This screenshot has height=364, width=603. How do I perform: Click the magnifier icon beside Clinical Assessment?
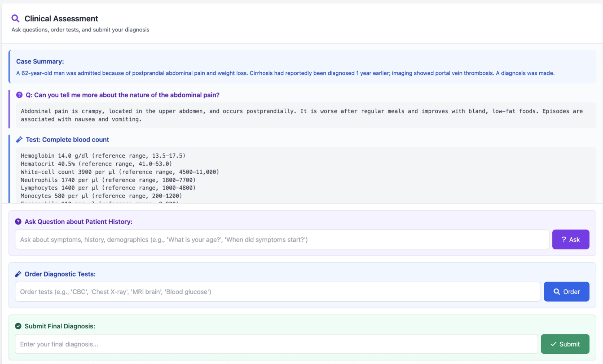click(15, 18)
